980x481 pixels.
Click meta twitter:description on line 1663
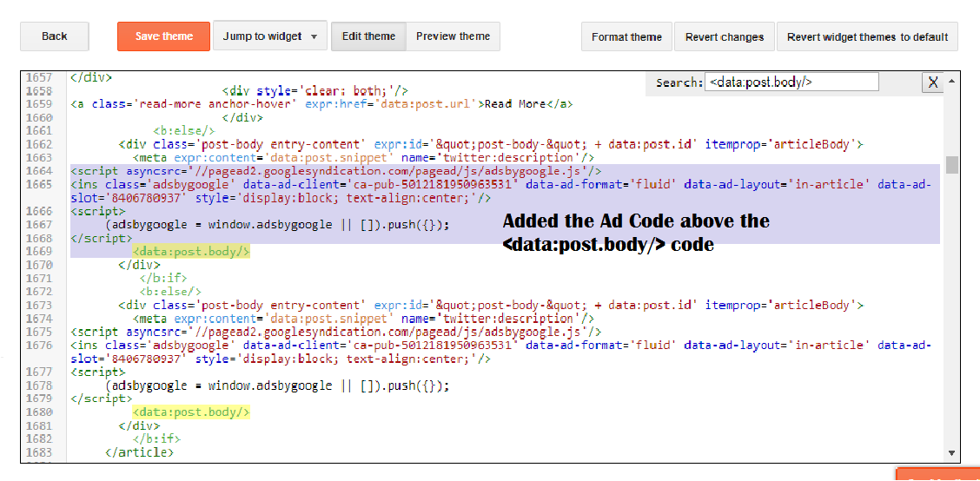tap(364, 158)
